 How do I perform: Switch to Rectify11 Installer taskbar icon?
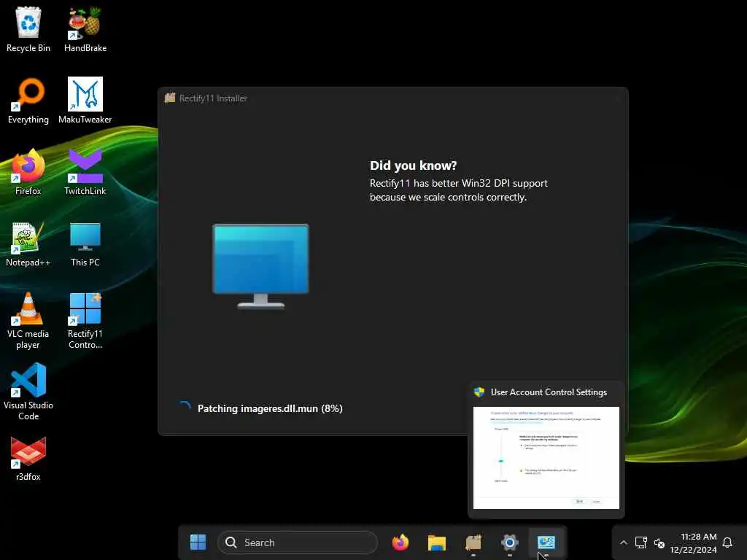coord(473,542)
